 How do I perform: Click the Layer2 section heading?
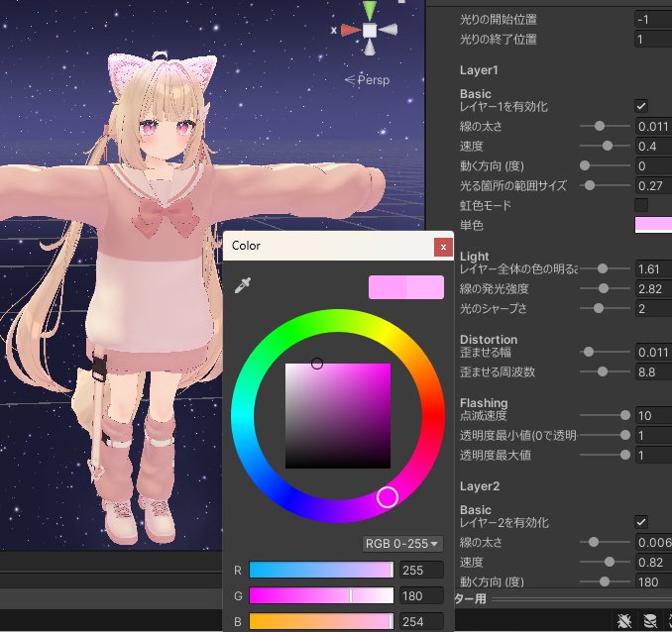pyautogui.click(x=480, y=486)
